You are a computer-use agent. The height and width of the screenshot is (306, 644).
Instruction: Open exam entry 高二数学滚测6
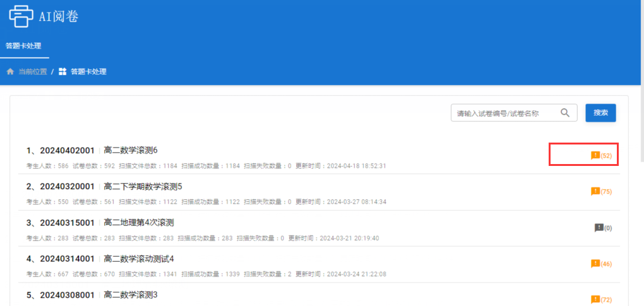130,150
